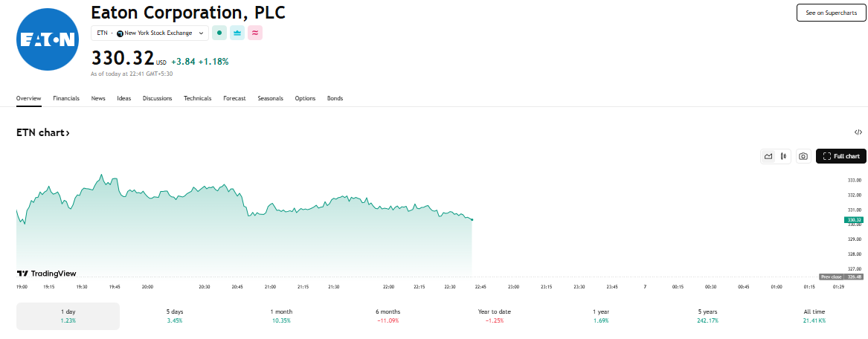
Task: Switch chart to candlestick style icon
Action: [783, 157]
